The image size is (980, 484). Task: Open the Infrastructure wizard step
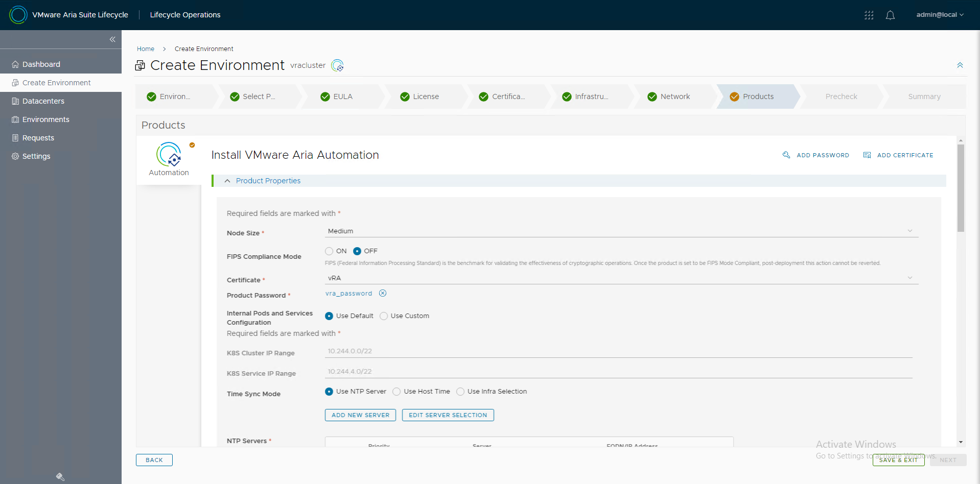coord(591,96)
